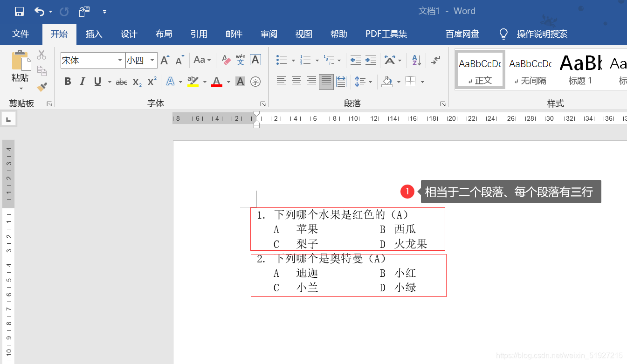Toggle underline formatting
The image size is (627, 364).
(x=97, y=82)
